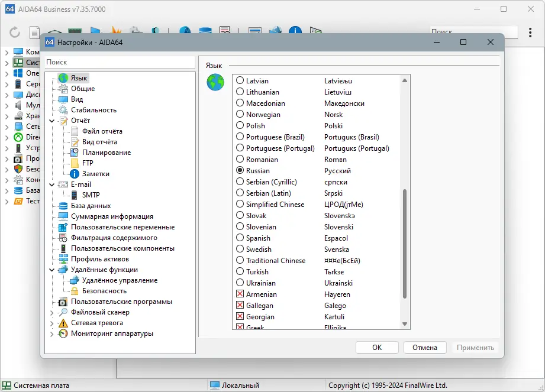The height and width of the screenshot is (392, 545).
Task: Click Сетевая тревога warning icon
Action: click(63, 323)
